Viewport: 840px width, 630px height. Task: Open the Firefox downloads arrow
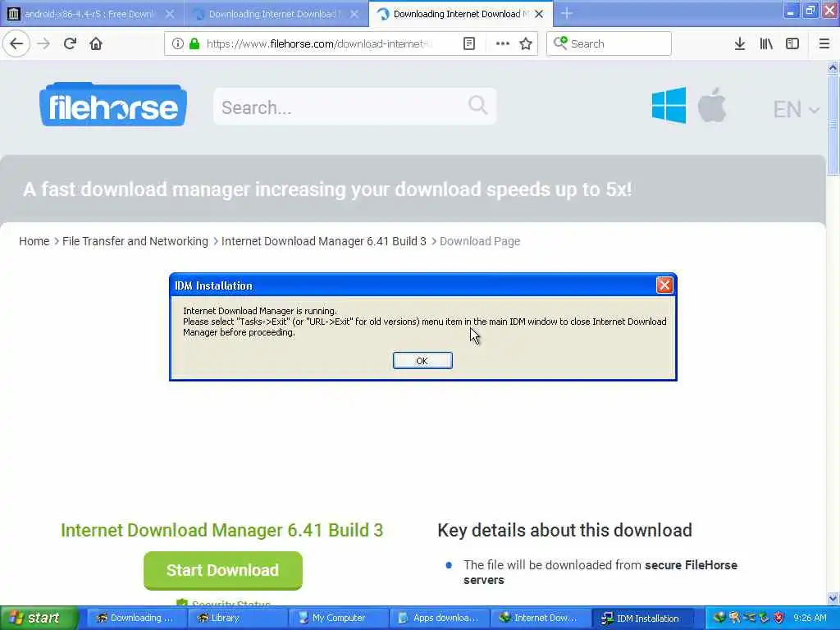[740, 43]
